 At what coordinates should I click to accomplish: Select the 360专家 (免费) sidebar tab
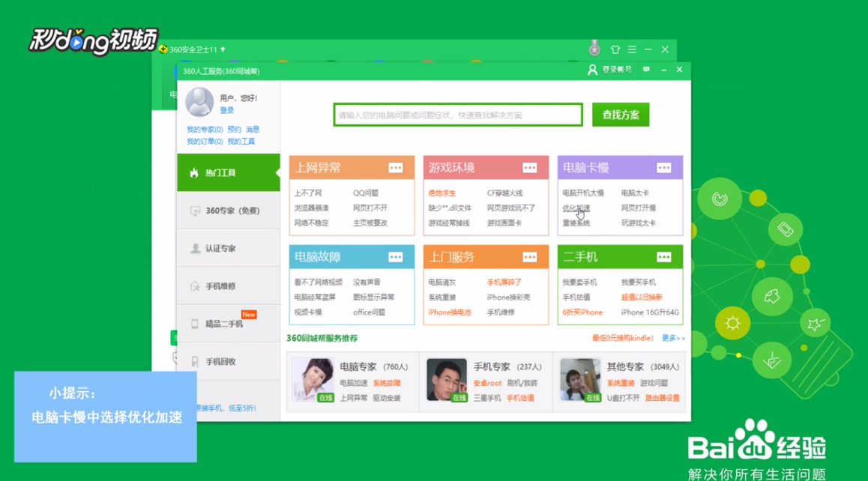[x=229, y=211]
